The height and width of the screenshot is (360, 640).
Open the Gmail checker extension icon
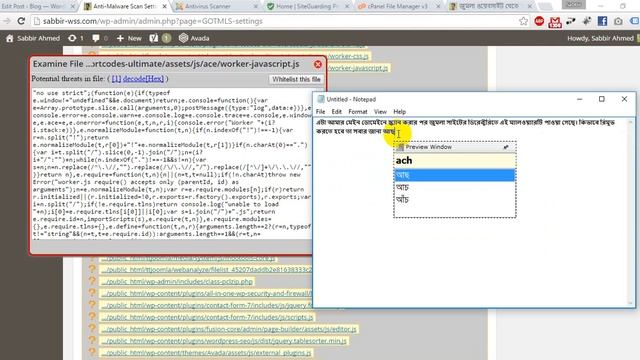555,22
